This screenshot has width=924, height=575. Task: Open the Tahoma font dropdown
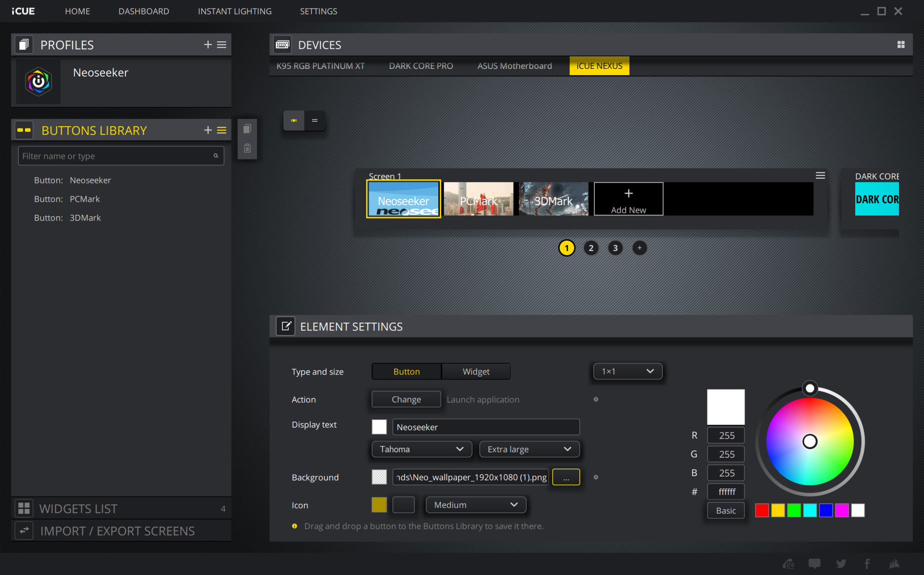pyautogui.click(x=422, y=449)
